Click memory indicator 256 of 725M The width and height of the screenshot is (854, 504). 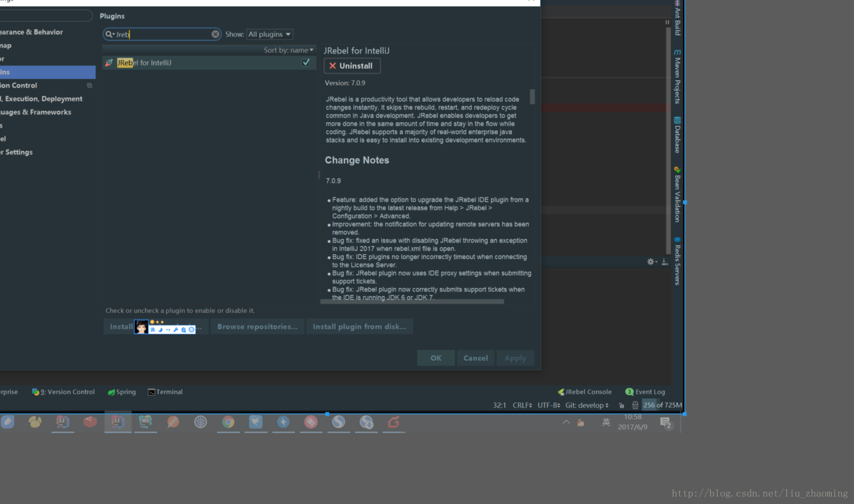coord(662,405)
